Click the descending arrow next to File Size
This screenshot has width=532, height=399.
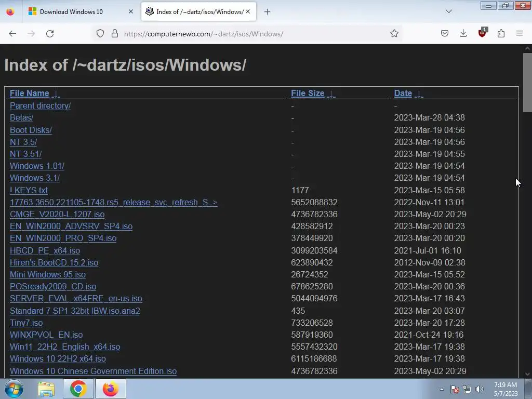click(331, 94)
